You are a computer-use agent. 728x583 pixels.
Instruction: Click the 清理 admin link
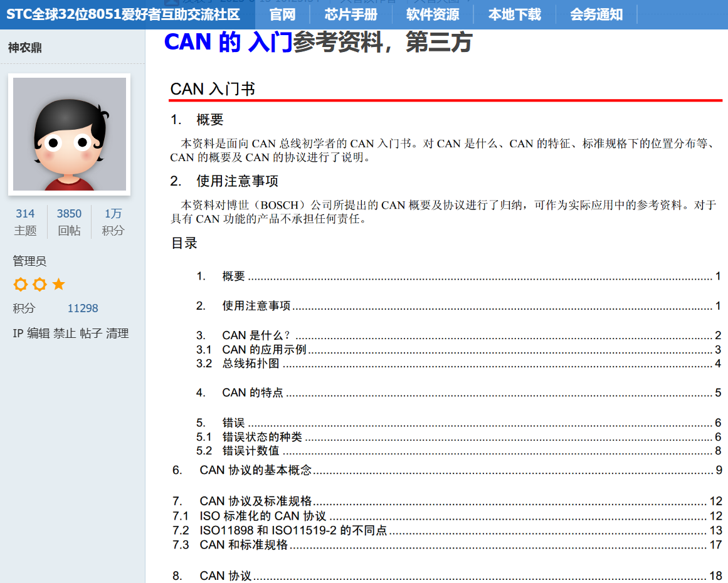click(x=117, y=334)
